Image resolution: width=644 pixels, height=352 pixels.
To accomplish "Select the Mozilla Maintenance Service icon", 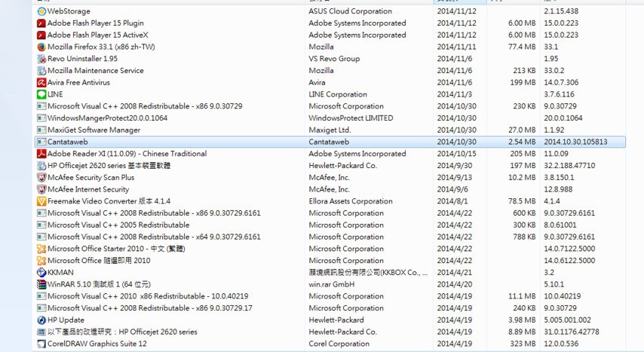I will [41, 71].
